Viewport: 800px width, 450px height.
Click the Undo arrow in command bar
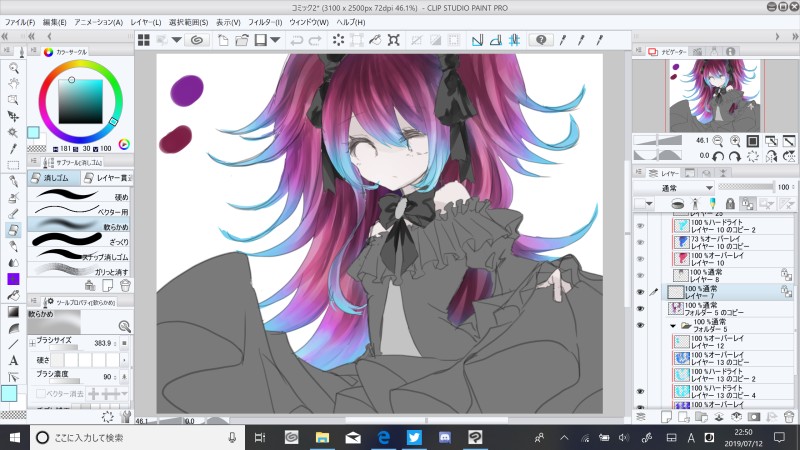[296, 40]
